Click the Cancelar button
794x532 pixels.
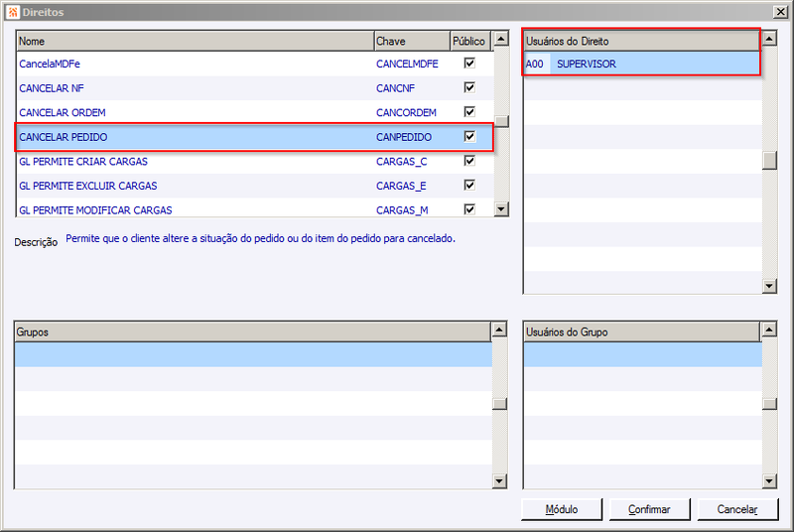tap(737, 509)
